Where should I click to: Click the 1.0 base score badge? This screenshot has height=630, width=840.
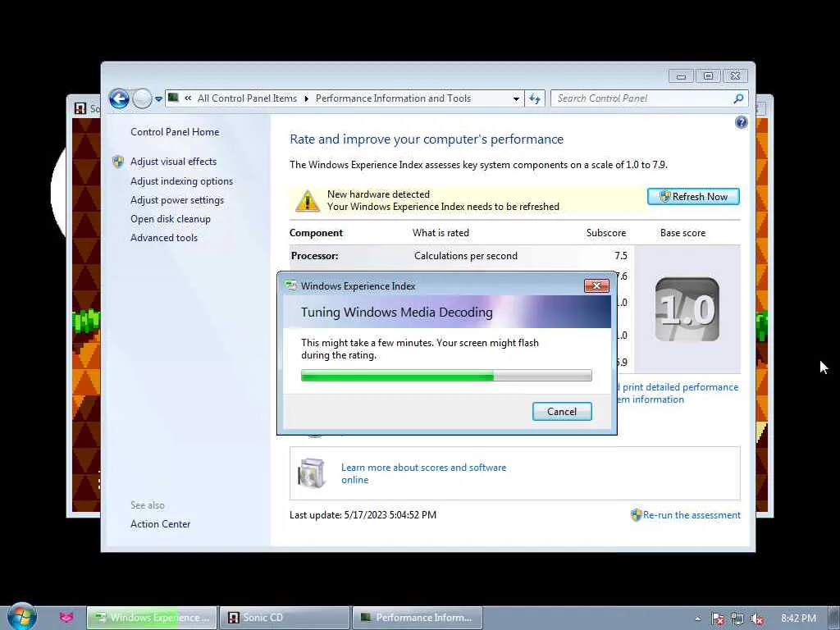coord(687,309)
